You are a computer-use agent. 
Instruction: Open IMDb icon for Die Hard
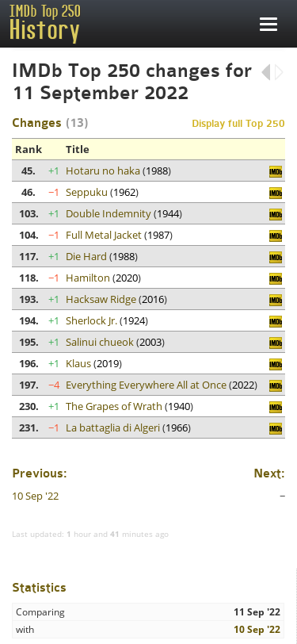[x=276, y=258]
